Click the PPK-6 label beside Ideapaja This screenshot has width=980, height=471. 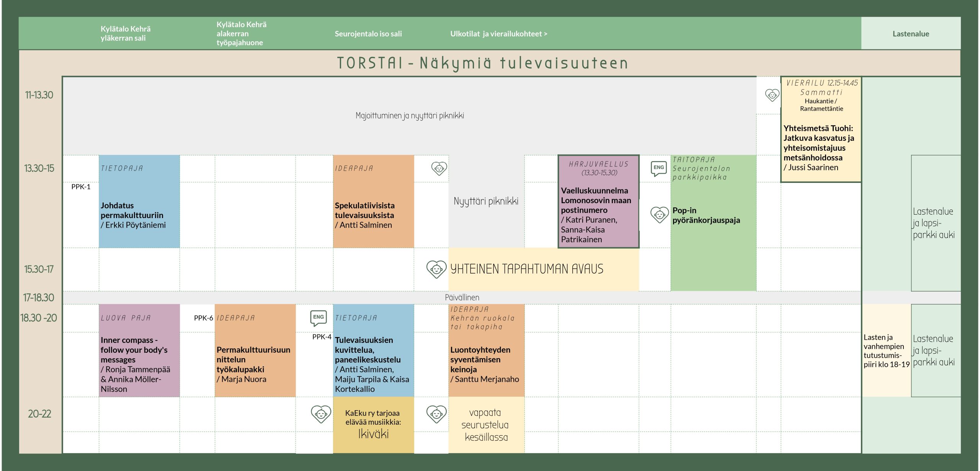pos(203,318)
